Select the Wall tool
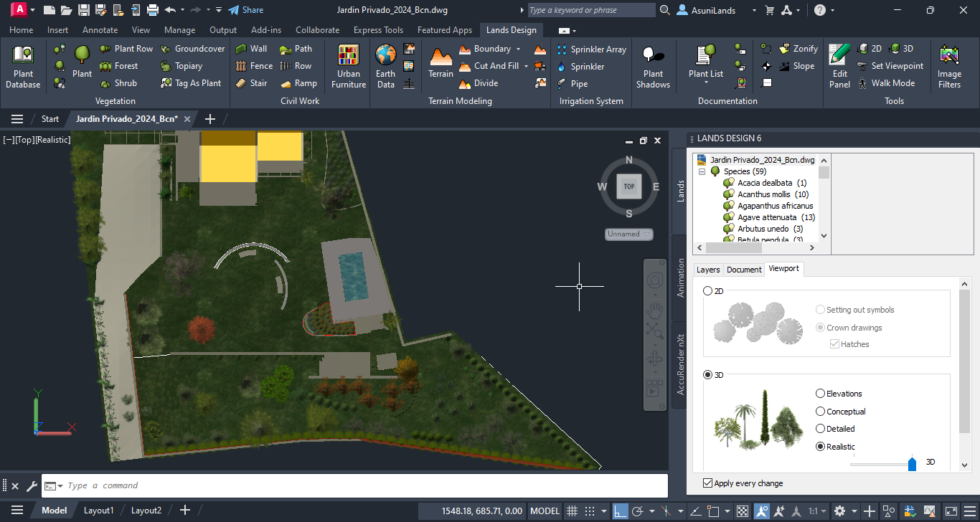The height and width of the screenshot is (522, 980). (x=251, y=49)
